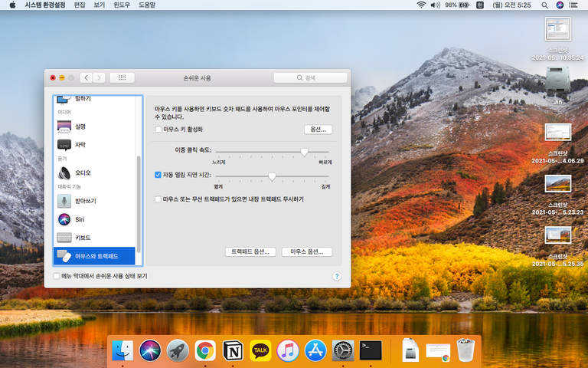Screen dimensions: 588x368
Task: Click the sidebar scrollbar
Action: coord(139,204)
